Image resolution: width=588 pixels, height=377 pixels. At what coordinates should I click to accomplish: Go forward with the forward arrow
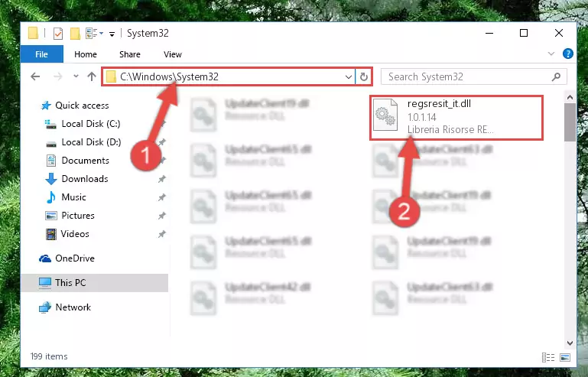58,76
